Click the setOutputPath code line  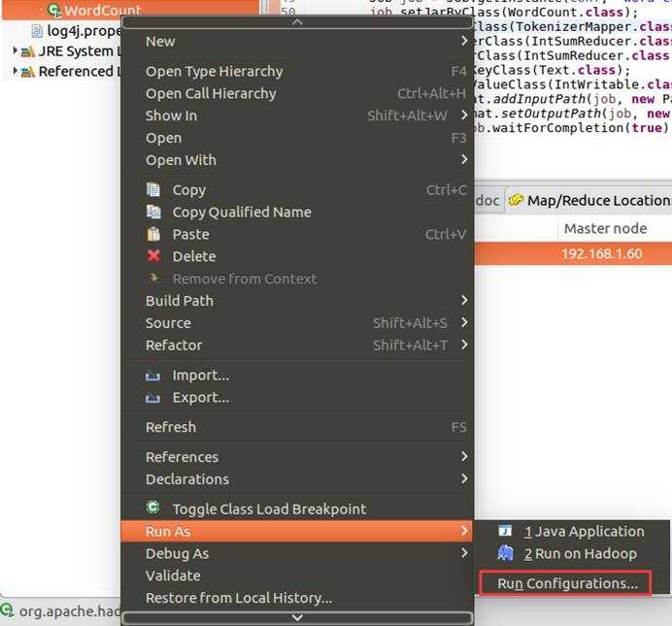(572, 114)
